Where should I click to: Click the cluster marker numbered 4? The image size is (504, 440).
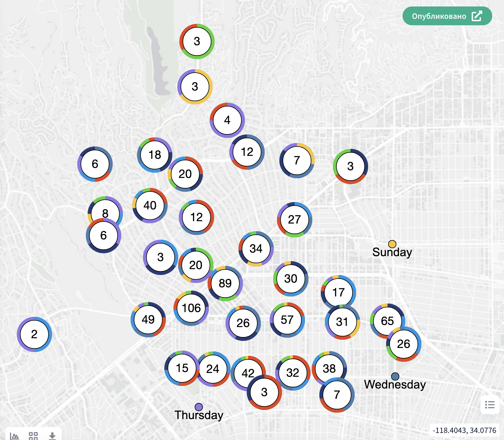click(227, 120)
